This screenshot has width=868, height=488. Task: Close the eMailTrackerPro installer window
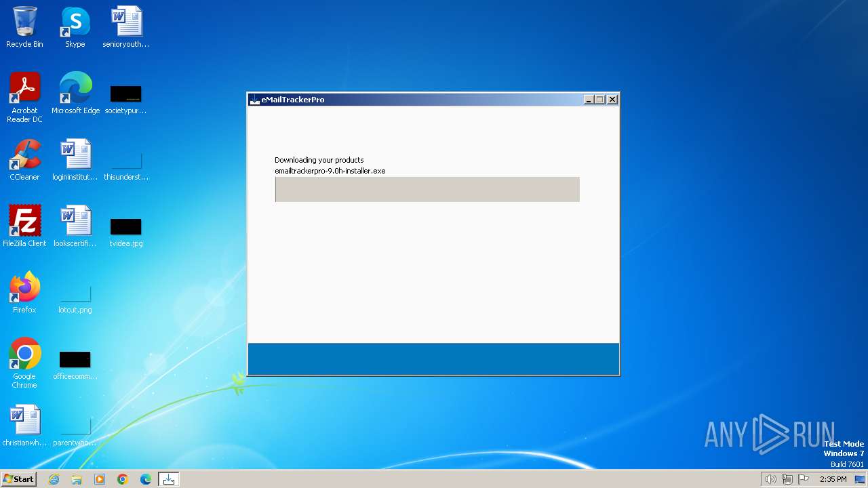coord(612,100)
